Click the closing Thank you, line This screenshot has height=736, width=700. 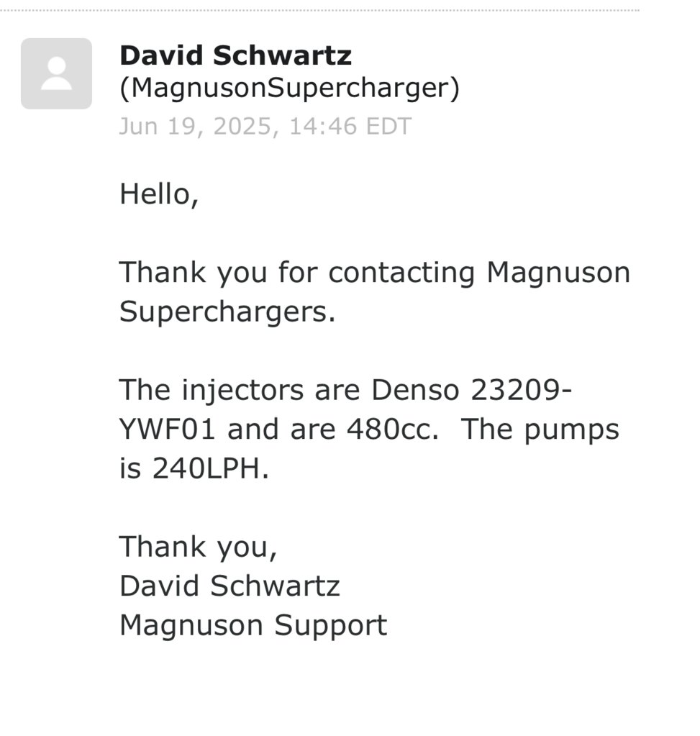pyautogui.click(x=198, y=548)
